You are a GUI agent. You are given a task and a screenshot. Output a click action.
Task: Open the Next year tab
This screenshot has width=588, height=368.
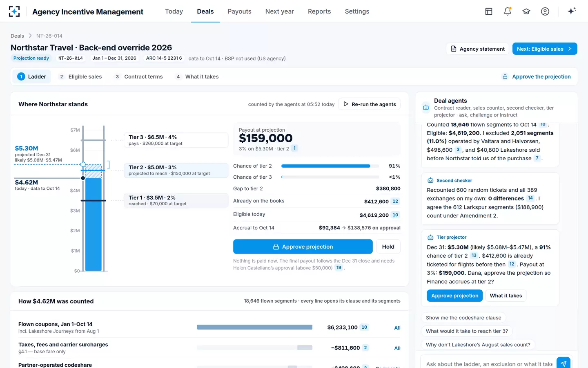click(x=280, y=11)
